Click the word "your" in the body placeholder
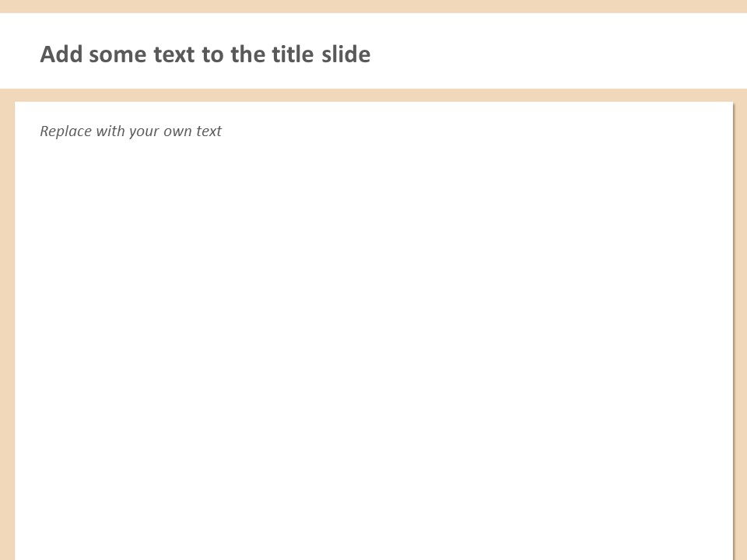This screenshot has width=747, height=560. 145,131
